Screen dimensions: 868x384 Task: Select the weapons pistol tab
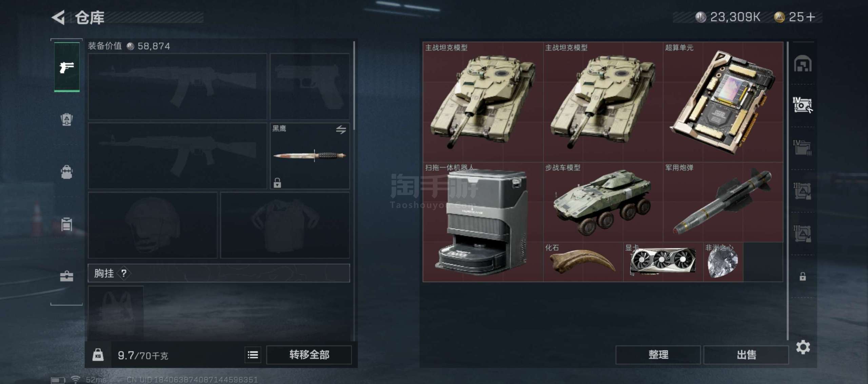[67, 67]
